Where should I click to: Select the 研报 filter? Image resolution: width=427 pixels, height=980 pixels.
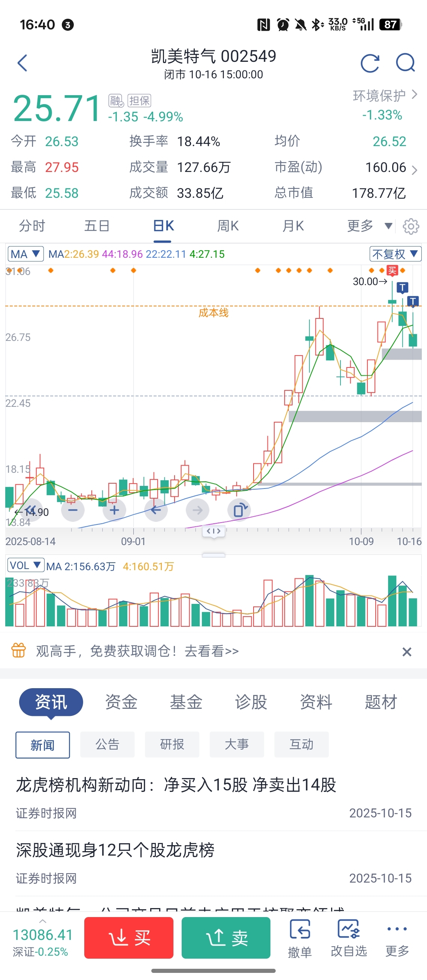tap(172, 744)
